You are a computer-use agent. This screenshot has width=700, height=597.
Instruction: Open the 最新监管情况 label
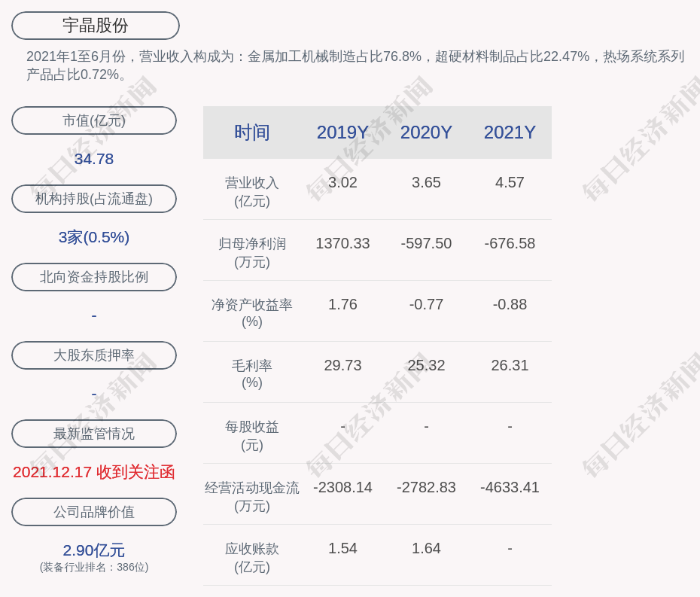pyautogui.click(x=94, y=434)
